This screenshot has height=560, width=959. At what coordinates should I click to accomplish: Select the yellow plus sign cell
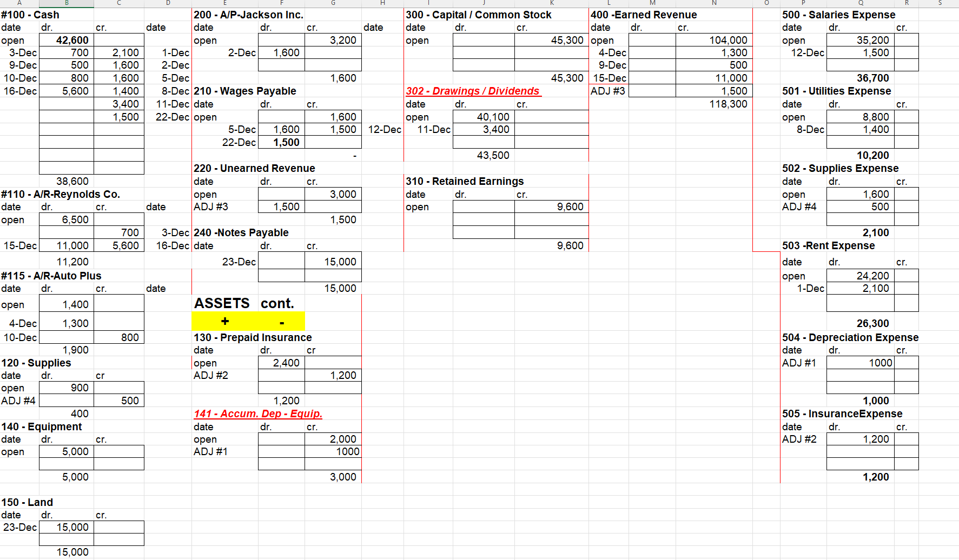coord(225,322)
